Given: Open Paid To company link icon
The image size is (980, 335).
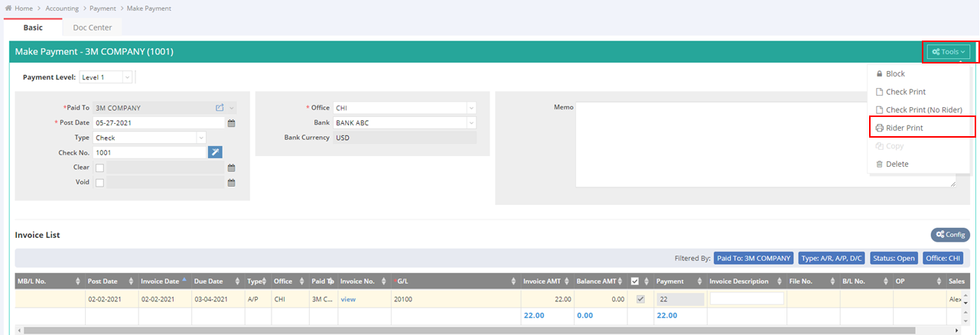Looking at the screenshot, I should click(x=220, y=109).
